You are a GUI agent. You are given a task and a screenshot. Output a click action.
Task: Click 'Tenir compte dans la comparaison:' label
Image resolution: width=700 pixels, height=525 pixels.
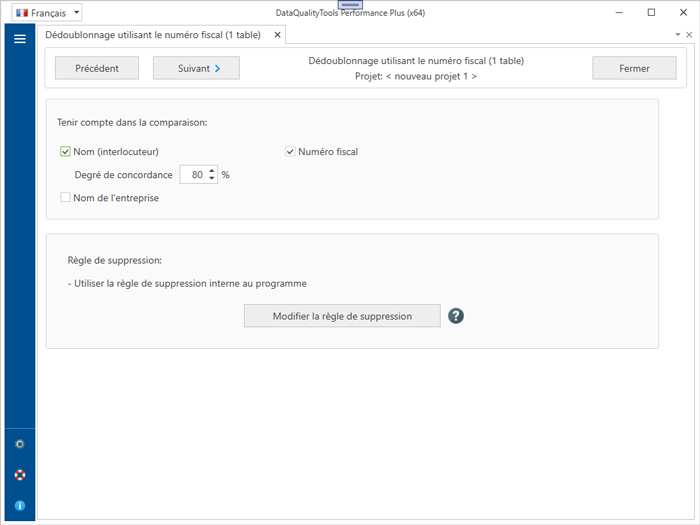tap(132, 122)
